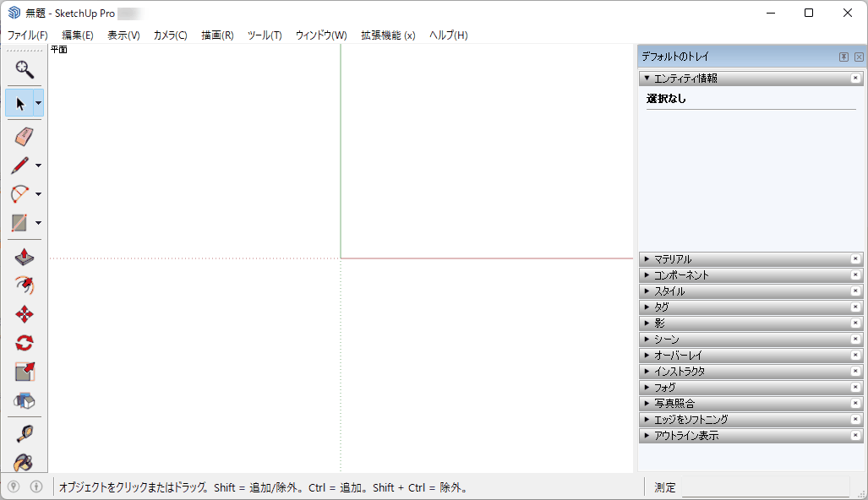Choose the Push/Pull tool
Viewport: 868px width, 500px height.
[25, 257]
